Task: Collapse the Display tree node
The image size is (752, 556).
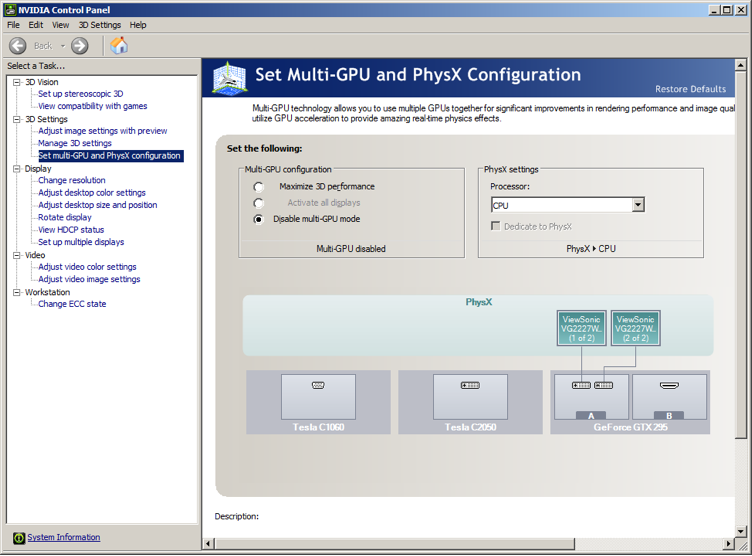Action: [17, 169]
